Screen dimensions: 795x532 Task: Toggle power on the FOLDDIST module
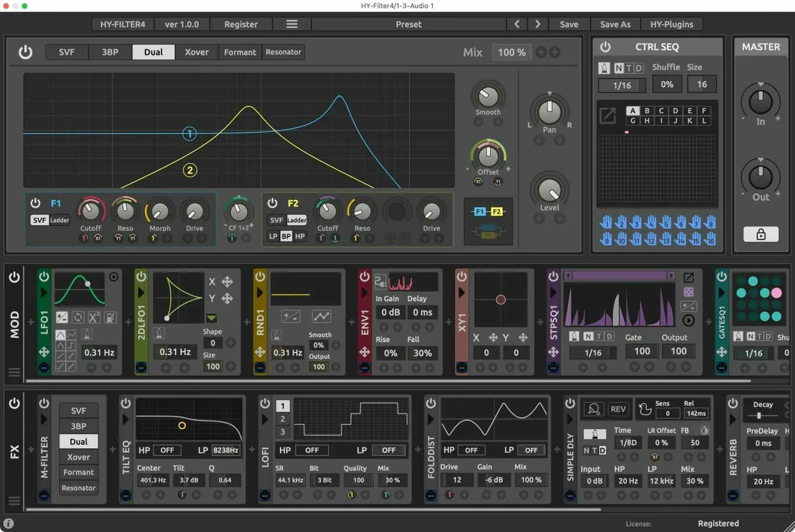[430, 402]
